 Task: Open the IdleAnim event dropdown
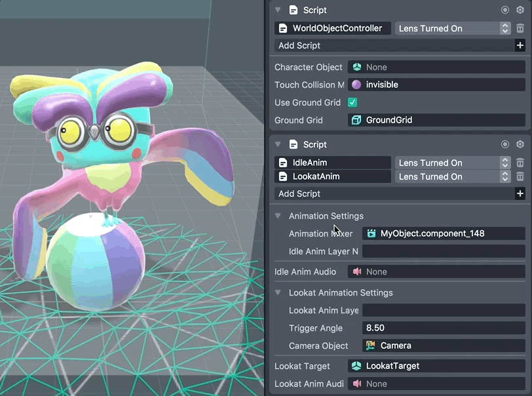(x=452, y=163)
